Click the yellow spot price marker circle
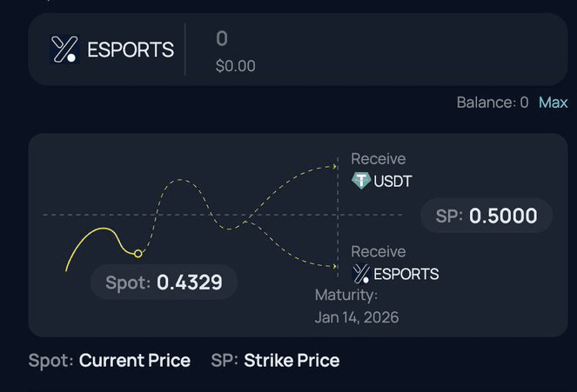This screenshot has height=392, width=577. (138, 253)
